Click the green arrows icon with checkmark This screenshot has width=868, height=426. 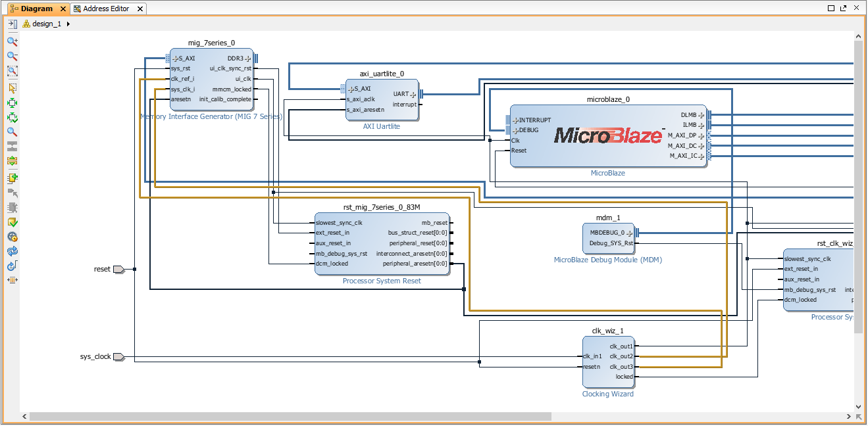click(12, 117)
